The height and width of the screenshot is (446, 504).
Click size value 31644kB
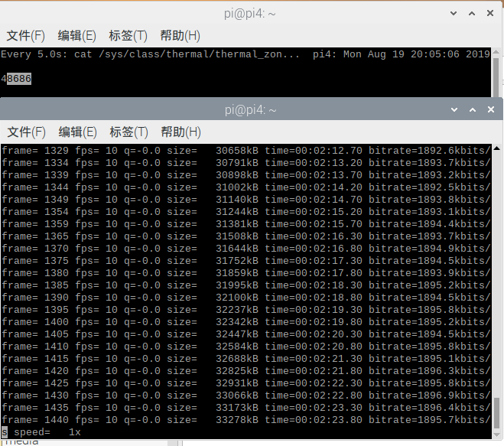(x=237, y=248)
